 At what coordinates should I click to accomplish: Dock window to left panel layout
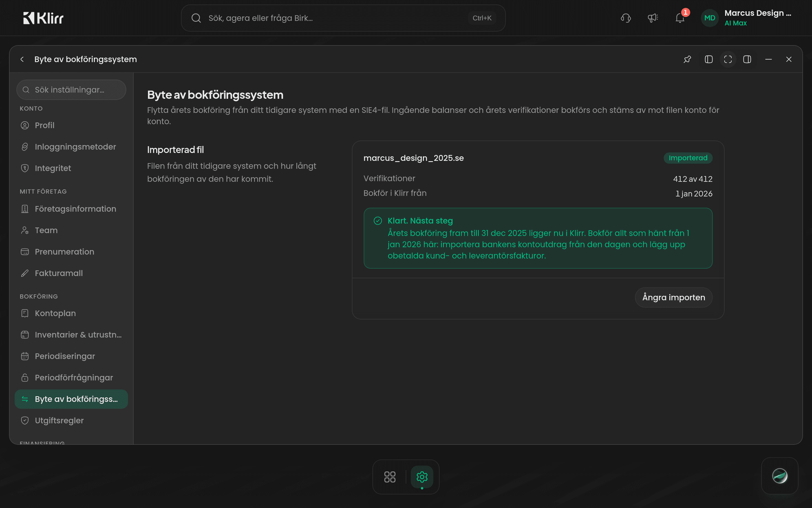point(709,60)
